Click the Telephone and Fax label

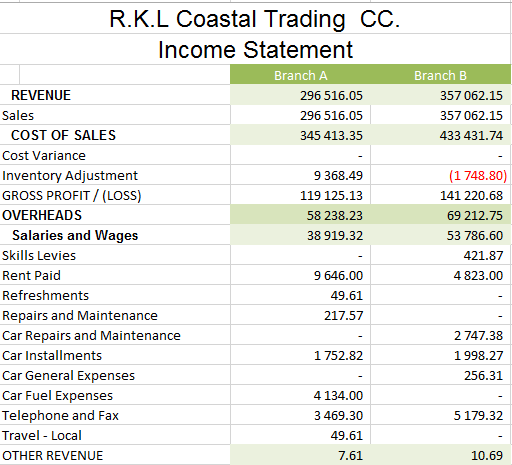click(60, 416)
